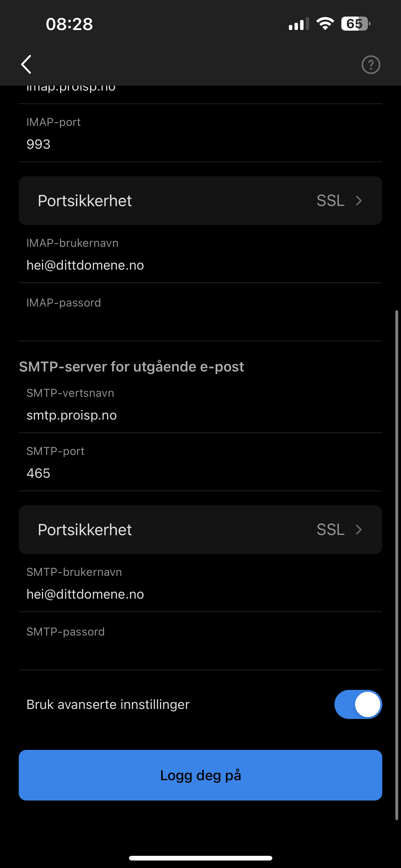Edit SMTP-brukernavn field hei@dittdomene.no
Viewport: 401px width, 868px height.
pyautogui.click(x=200, y=583)
